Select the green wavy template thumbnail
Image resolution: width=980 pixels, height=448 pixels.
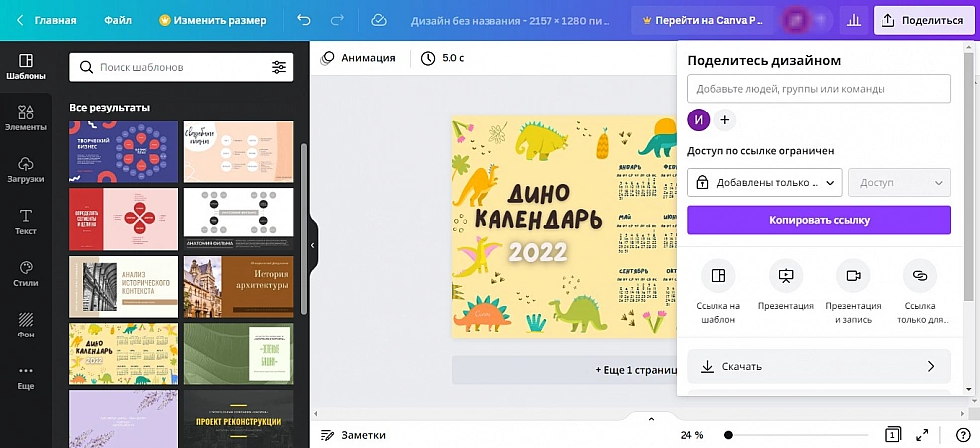tap(238, 353)
